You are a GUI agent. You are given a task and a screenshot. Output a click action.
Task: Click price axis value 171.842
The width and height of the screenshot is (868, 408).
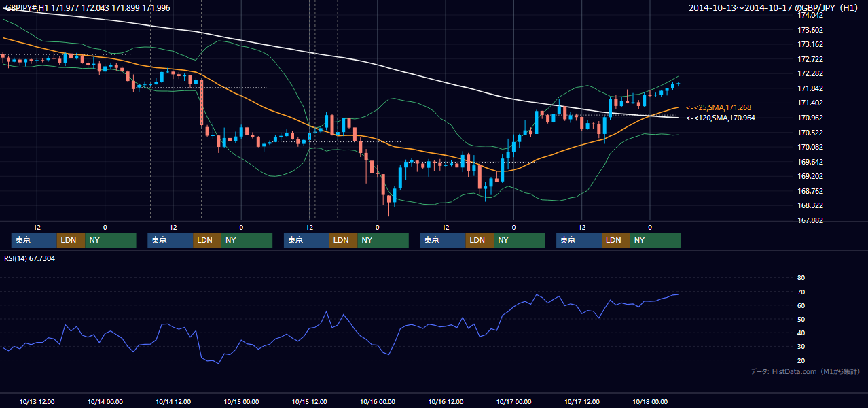tap(810, 88)
